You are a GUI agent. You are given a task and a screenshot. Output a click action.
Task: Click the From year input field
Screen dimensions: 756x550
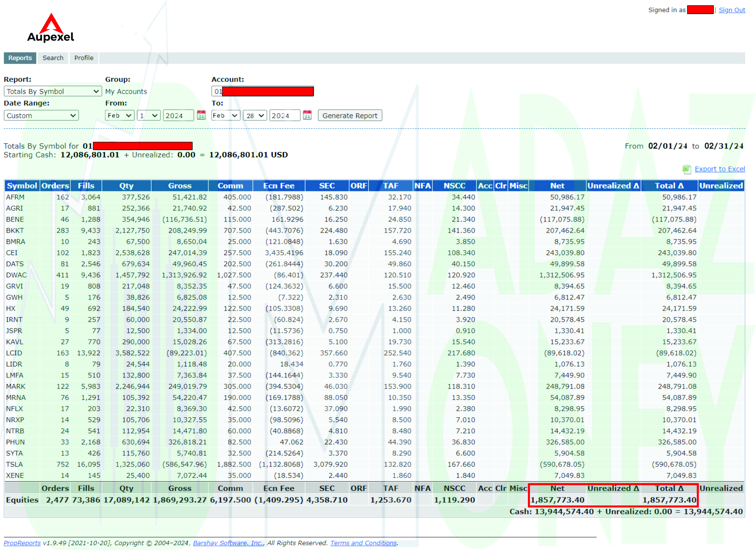pos(178,115)
